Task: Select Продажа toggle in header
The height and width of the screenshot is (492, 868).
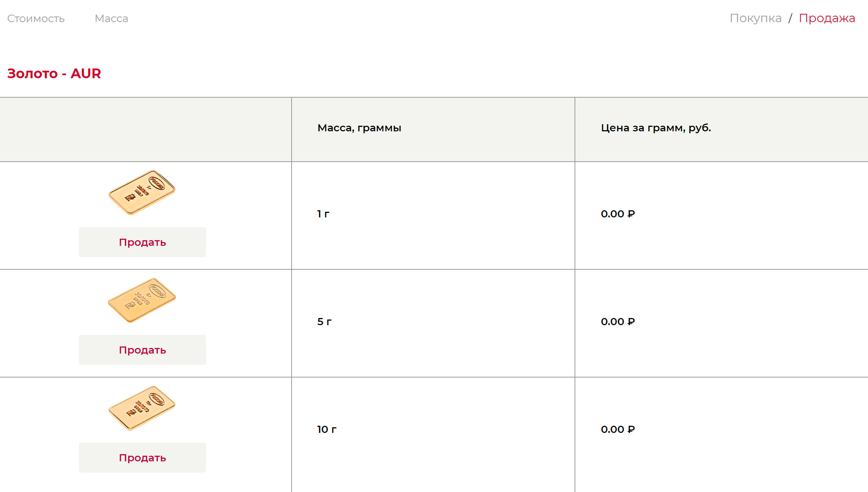Action: (831, 18)
